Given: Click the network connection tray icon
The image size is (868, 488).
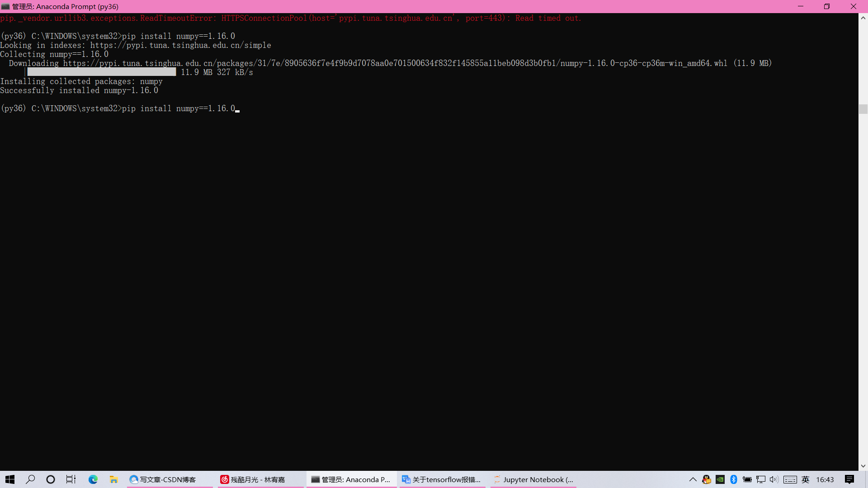Looking at the screenshot, I should click(x=761, y=479).
